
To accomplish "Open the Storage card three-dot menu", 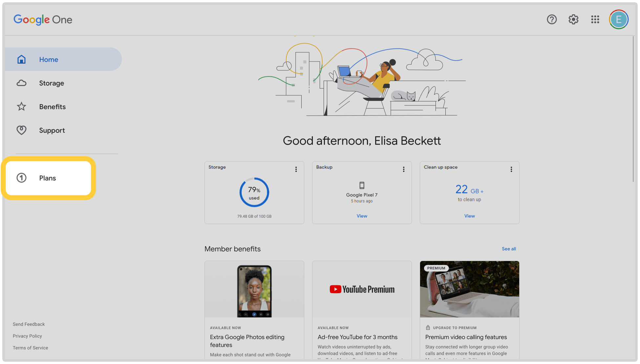I will click(x=296, y=169).
